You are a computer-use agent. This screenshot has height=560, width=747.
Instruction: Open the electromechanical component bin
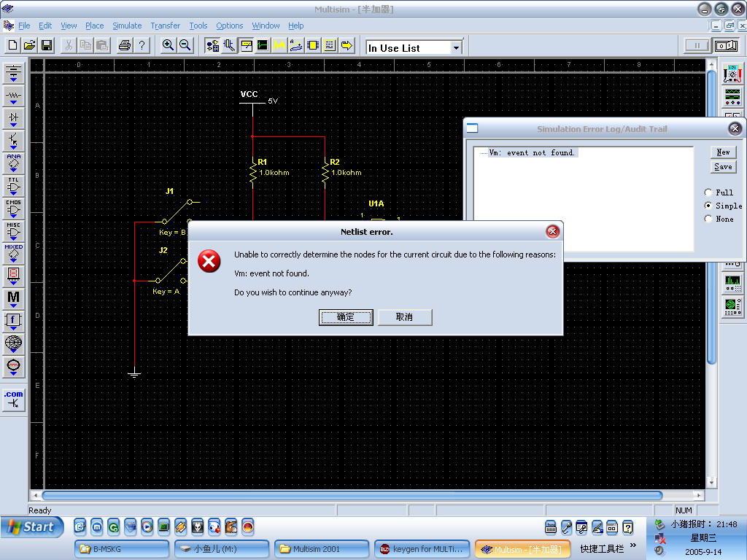[13, 367]
